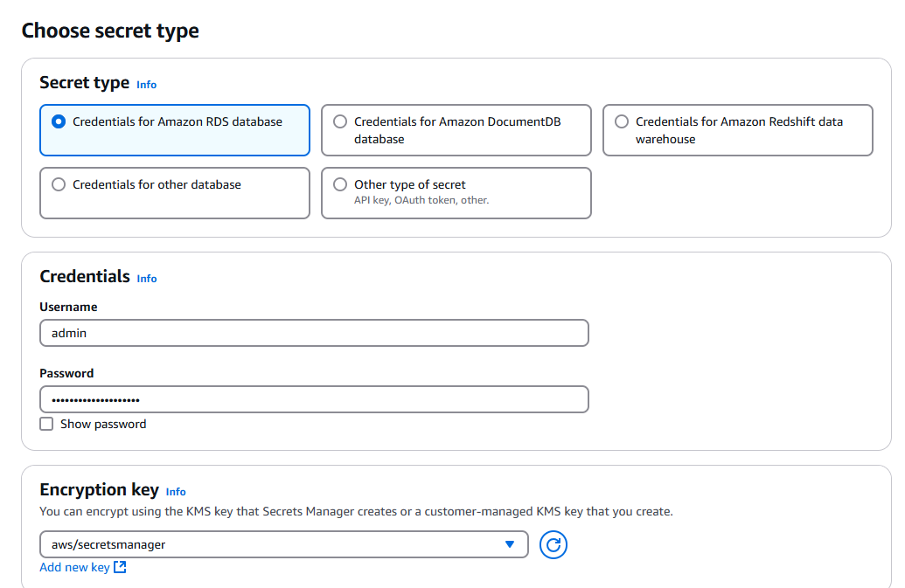Click the Credentials for Amazon DocumentDB card
Screen dimensions: 905x588
456,130
